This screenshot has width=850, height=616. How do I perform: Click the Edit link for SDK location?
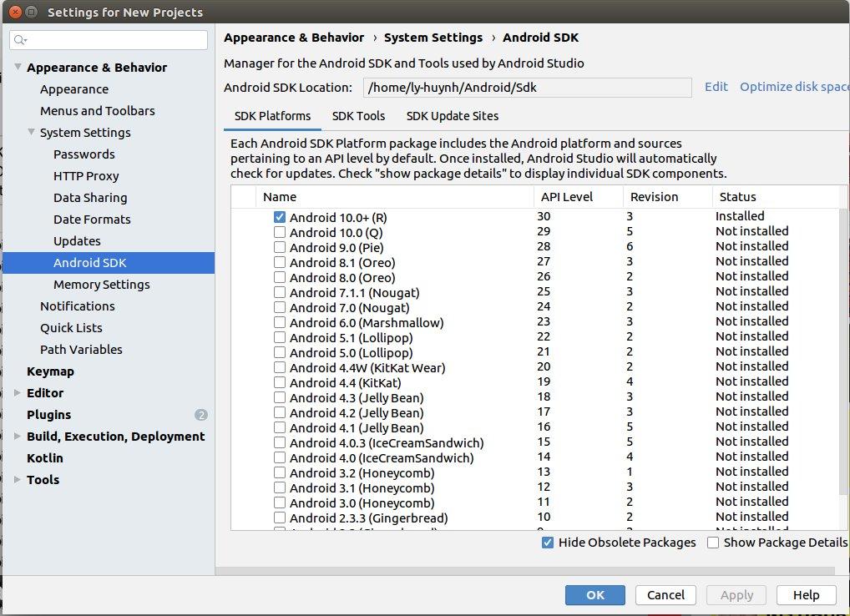click(x=716, y=87)
